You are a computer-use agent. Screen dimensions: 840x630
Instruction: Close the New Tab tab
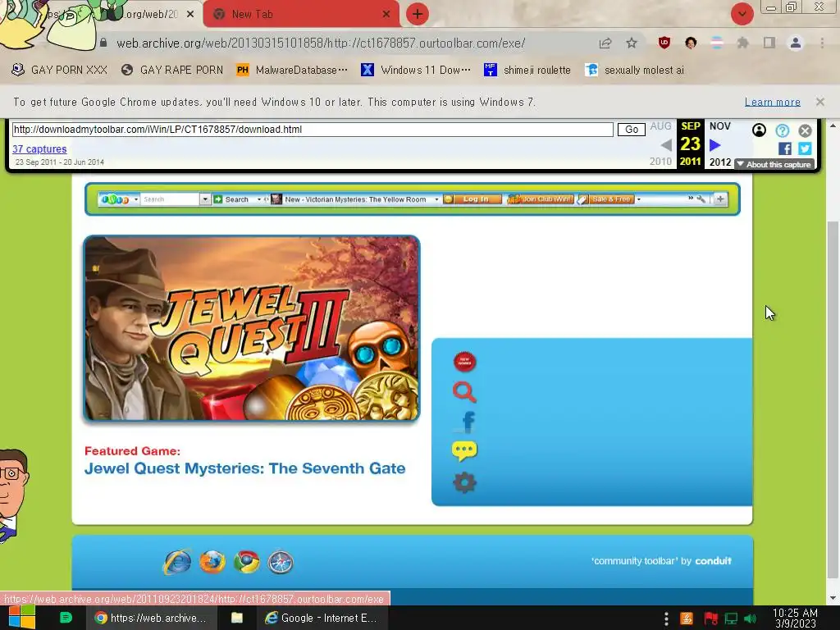(386, 15)
